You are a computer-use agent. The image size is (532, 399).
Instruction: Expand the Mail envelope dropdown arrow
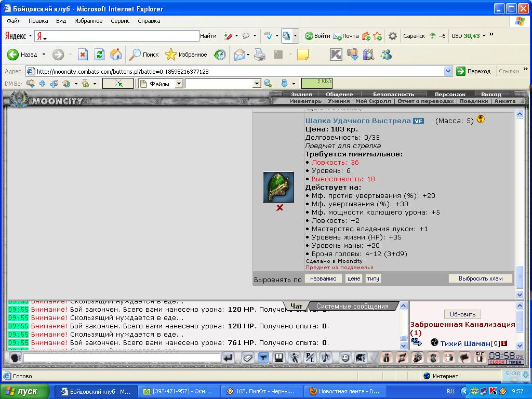[x=248, y=55]
